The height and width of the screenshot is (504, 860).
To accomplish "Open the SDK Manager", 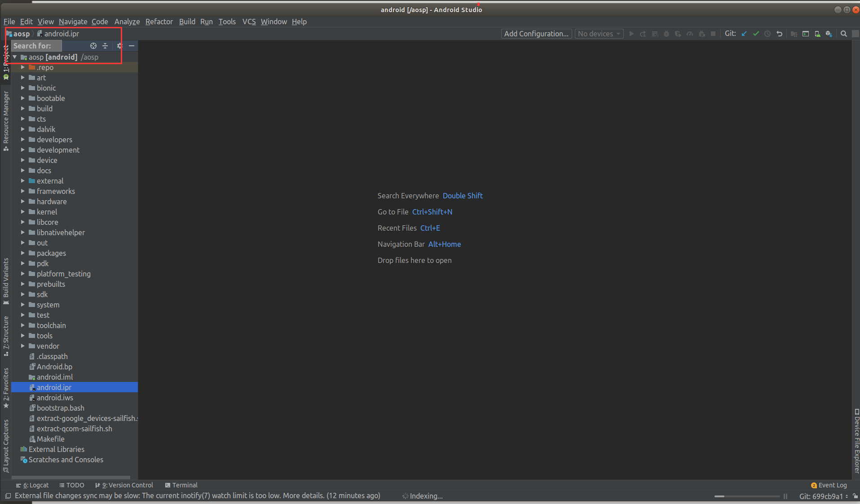I will point(817,34).
